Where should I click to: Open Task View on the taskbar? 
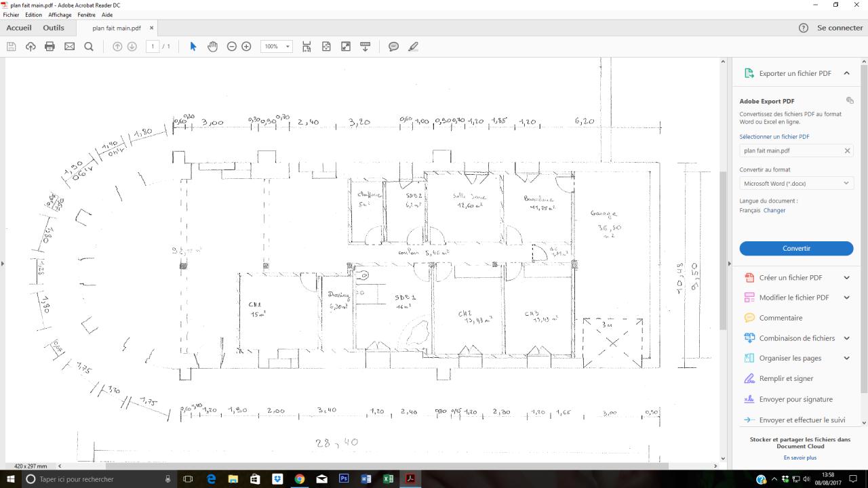(x=188, y=479)
